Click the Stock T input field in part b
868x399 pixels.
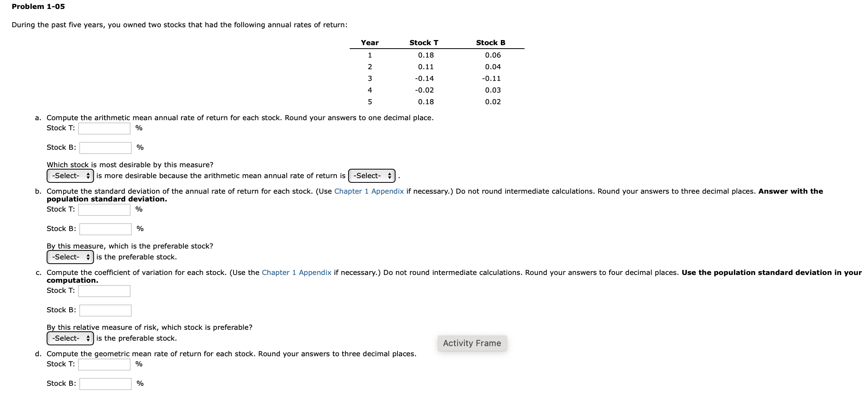104,209
